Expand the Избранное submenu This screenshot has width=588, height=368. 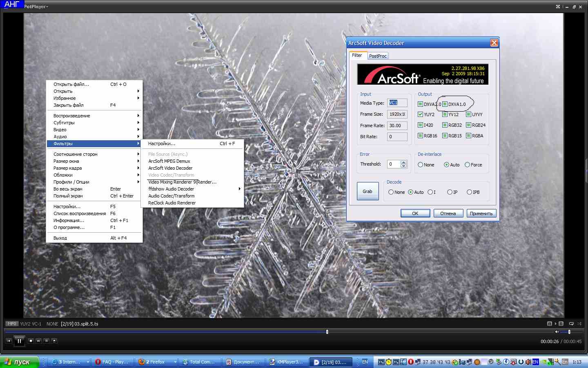click(94, 98)
